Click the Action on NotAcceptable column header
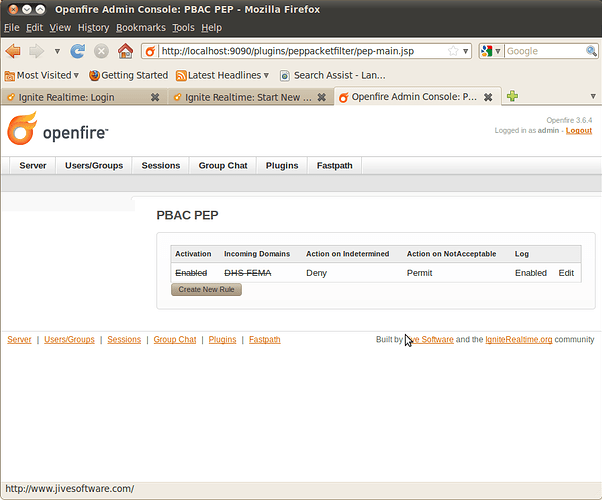Viewport: 602px width, 500px height. pos(452,254)
